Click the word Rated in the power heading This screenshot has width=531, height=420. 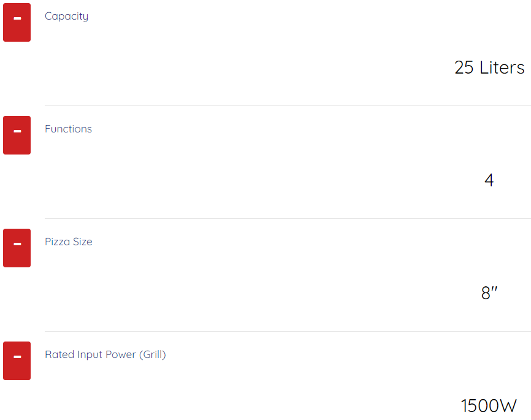click(57, 354)
